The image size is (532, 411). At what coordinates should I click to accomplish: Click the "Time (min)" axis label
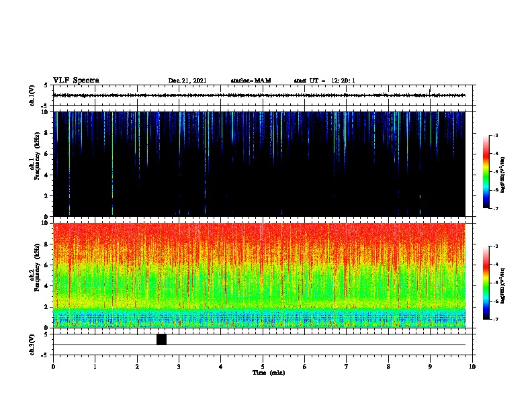click(x=269, y=373)
